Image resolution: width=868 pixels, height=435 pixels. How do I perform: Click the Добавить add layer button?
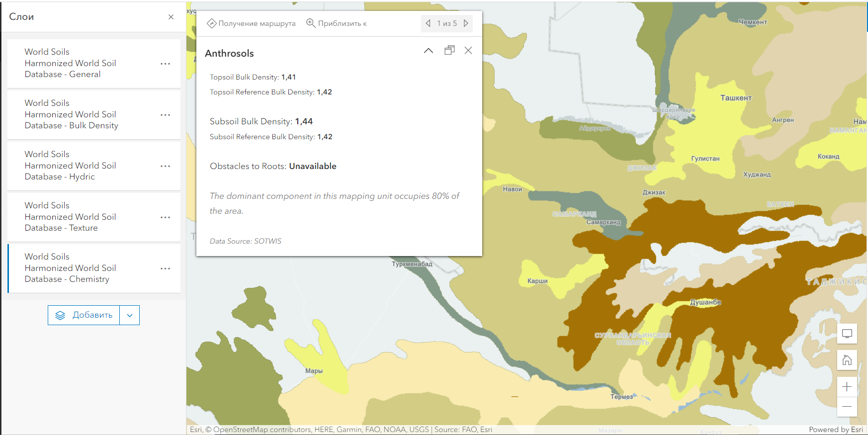[x=84, y=315]
